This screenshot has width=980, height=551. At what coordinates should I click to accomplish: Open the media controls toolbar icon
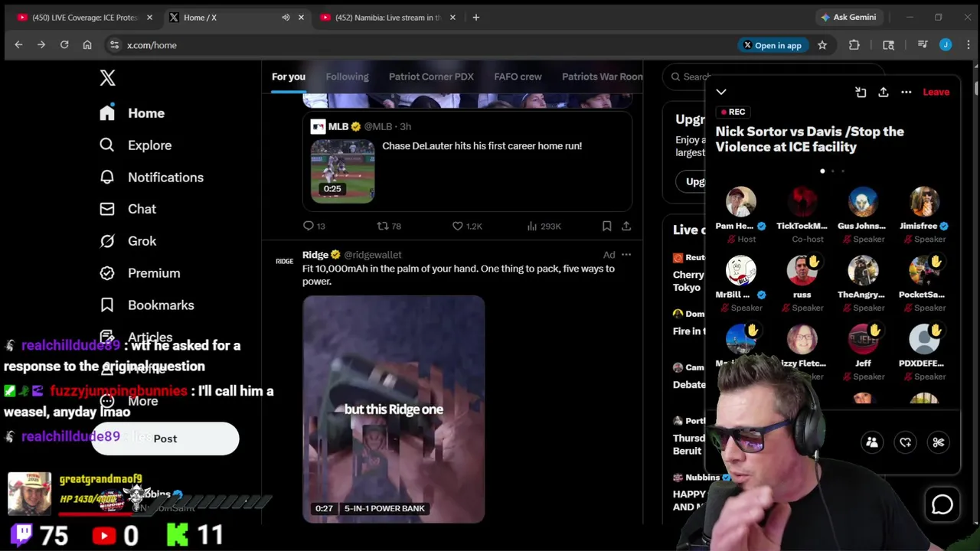[x=923, y=45]
